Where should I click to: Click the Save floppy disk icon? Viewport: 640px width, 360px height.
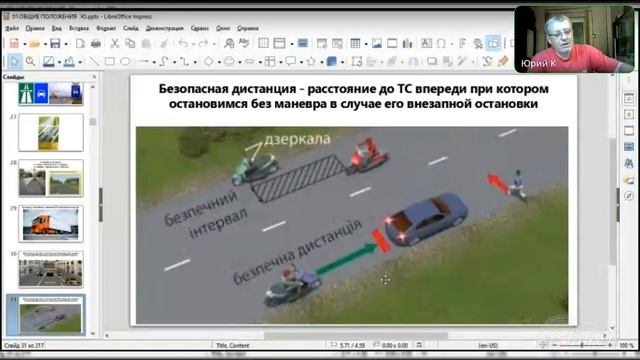55,43
